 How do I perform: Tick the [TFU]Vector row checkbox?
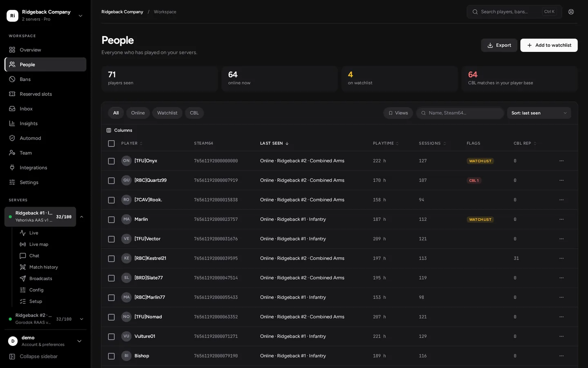pyautogui.click(x=111, y=239)
